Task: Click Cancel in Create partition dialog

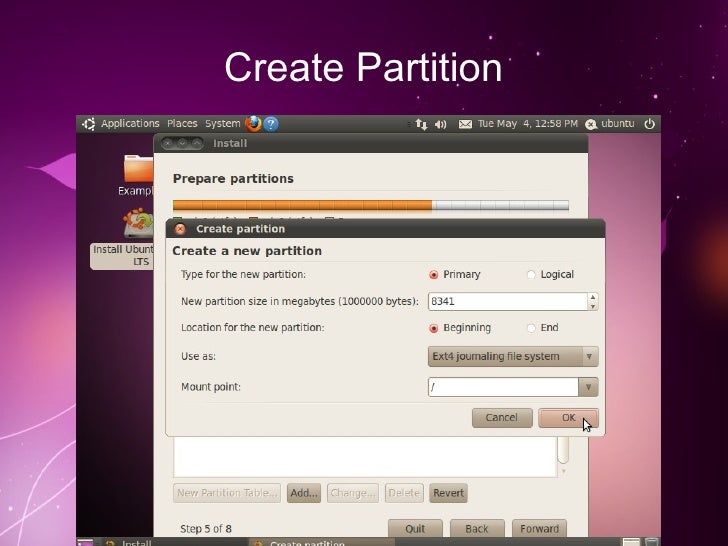Action: tap(502, 418)
